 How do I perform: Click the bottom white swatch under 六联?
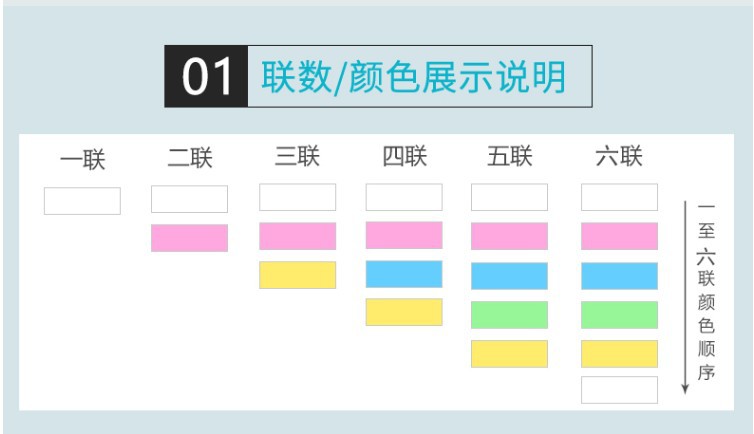tap(619, 390)
